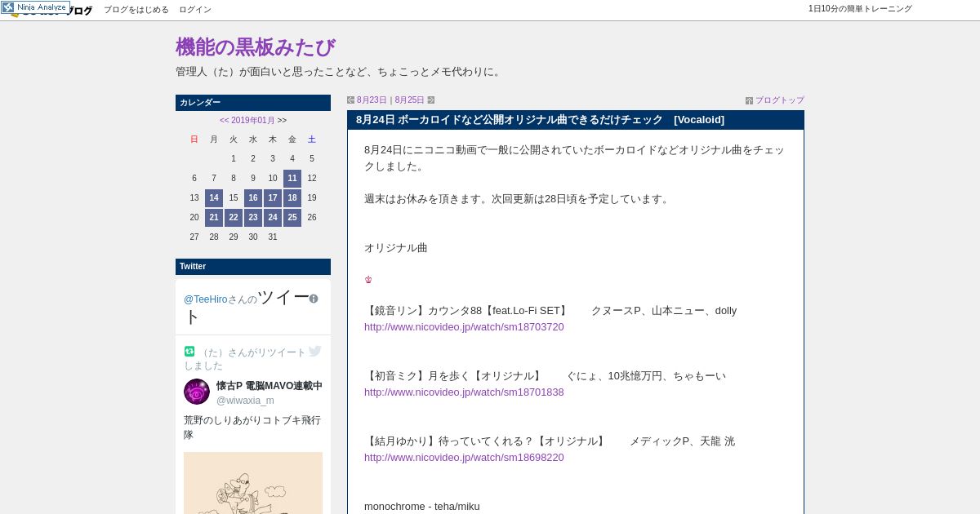Click the Twitter info icon
Image resolution: width=980 pixels, height=514 pixels.
314,299
